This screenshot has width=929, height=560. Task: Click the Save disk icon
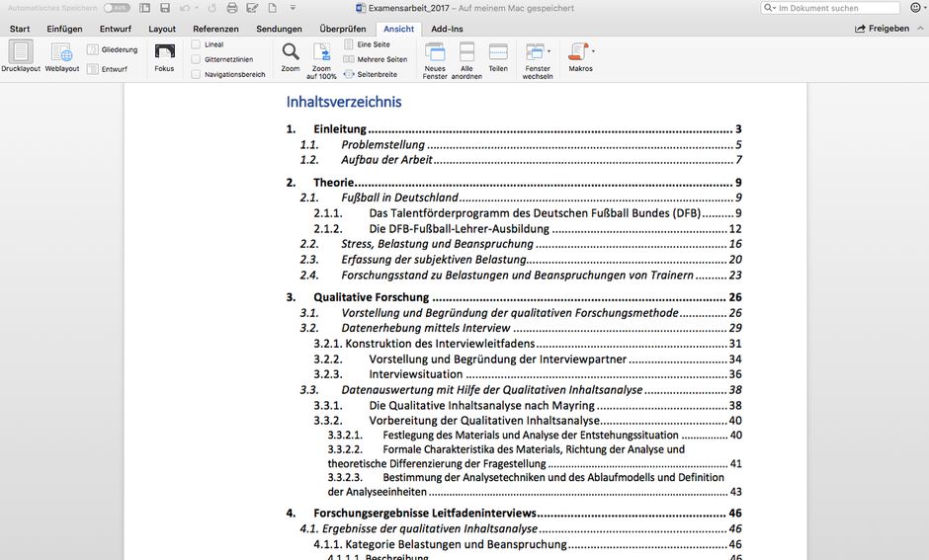[165, 8]
